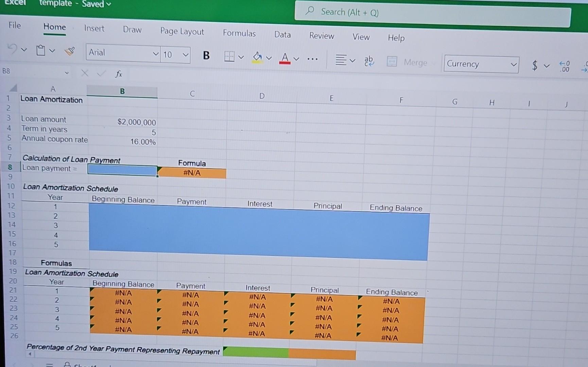This screenshot has width=588, height=367.
Task: Open the Page Layout tab
Action: (x=182, y=32)
